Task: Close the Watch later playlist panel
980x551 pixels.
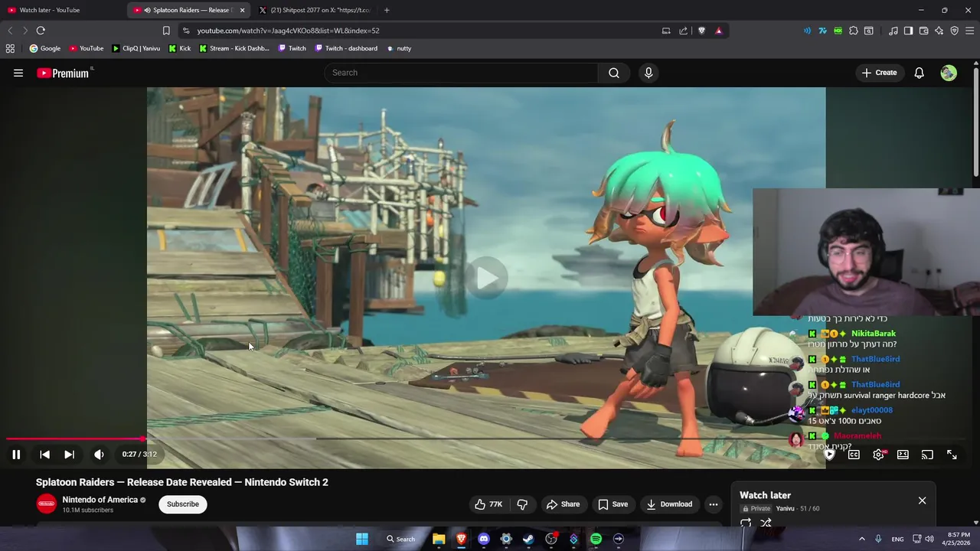Action: coord(922,500)
